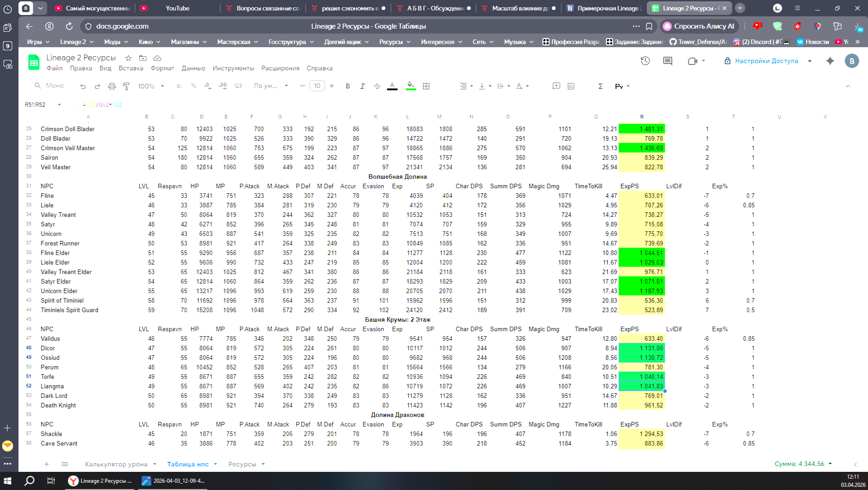The height and width of the screenshot is (490, 868).
Task: Open the green fill color picker
Action: [410, 86]
